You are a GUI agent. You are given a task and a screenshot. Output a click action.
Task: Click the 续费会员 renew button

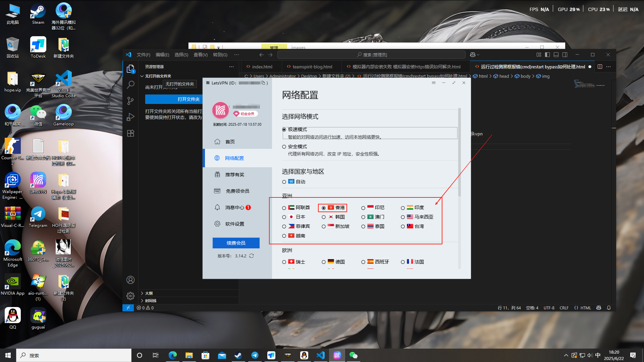coord(236,243)
